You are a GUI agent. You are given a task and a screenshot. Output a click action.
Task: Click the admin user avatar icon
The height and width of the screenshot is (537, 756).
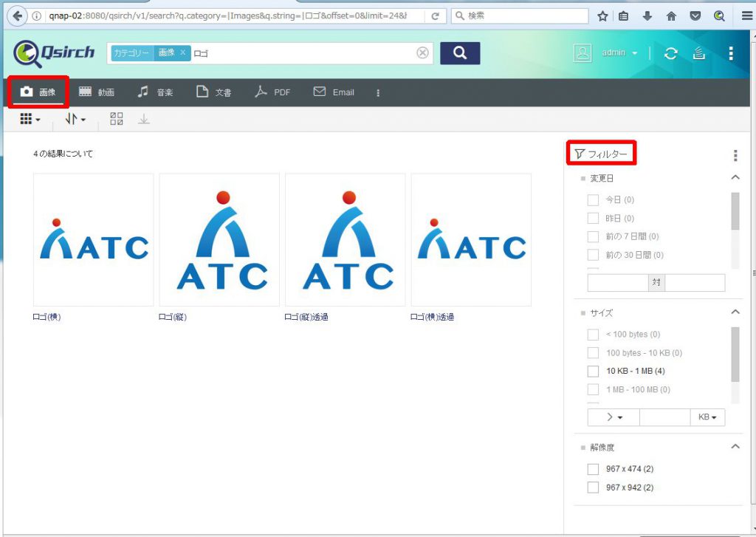[583, 52]
